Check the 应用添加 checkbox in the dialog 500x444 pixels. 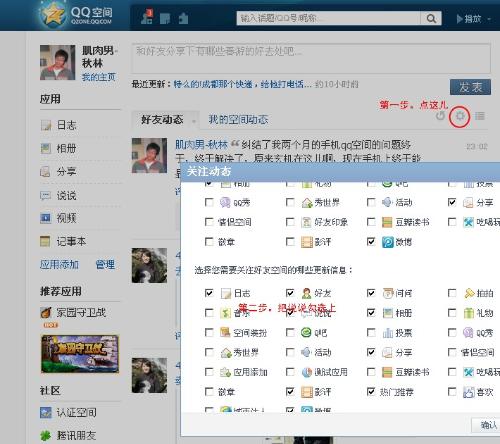(x=209, y=372)
